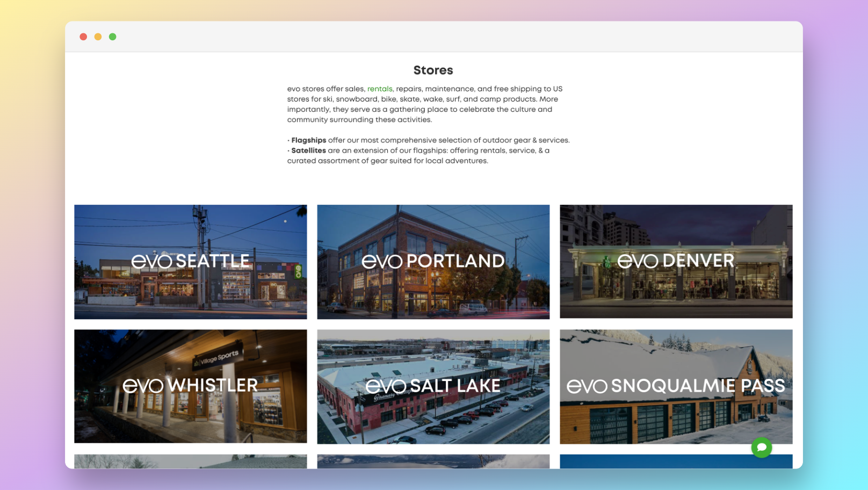
Task: Click the green maximize window button
Action: click(113, 37)
